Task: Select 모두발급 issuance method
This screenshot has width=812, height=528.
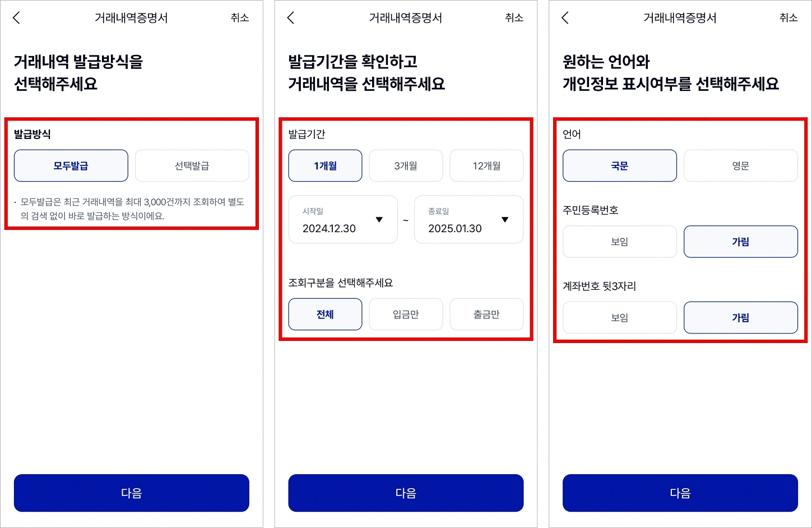Action: 71,165
